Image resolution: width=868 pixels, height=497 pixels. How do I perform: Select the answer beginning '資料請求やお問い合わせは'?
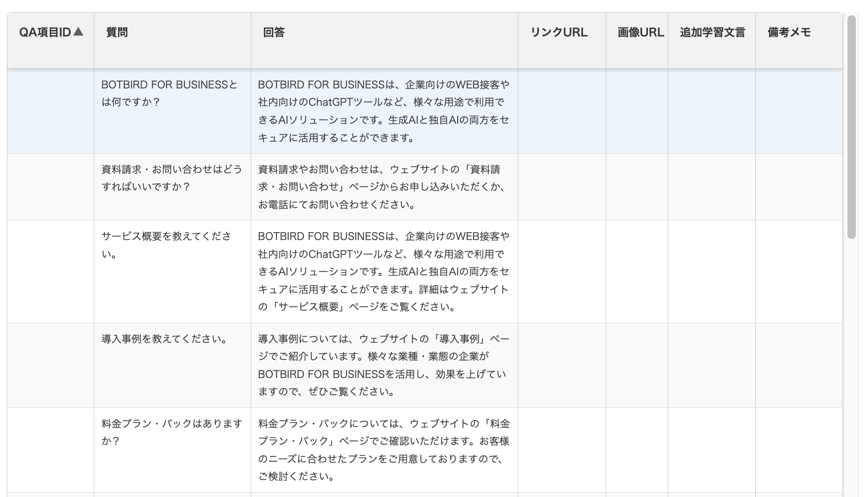pyautogui.click(x=382, y=187)
